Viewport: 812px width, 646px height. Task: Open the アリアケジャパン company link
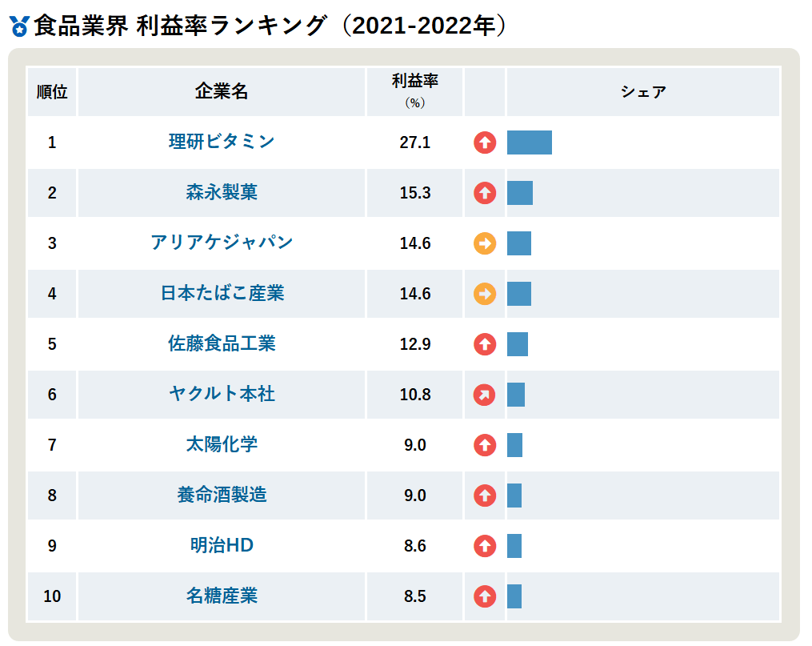tap(221, 243)
